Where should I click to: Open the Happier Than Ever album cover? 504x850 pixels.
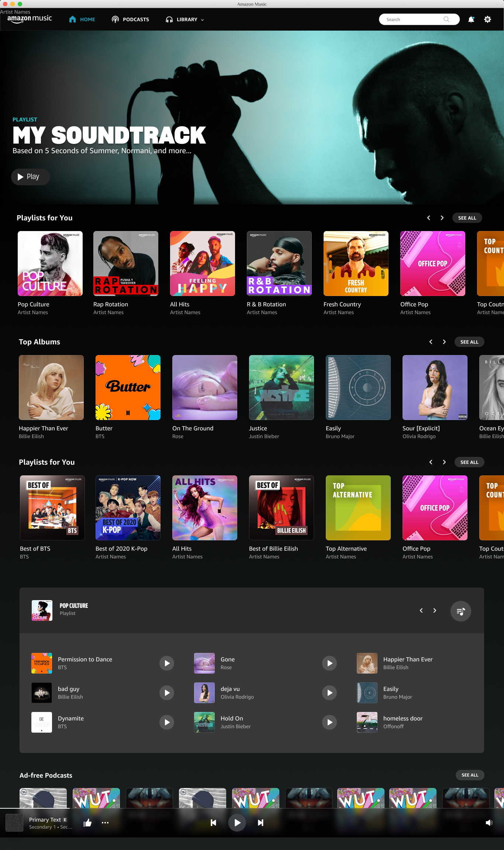(x=51, y=388)
